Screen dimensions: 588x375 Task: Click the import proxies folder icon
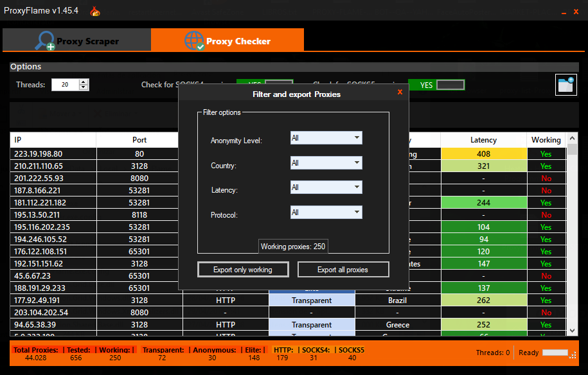[566, 85]
